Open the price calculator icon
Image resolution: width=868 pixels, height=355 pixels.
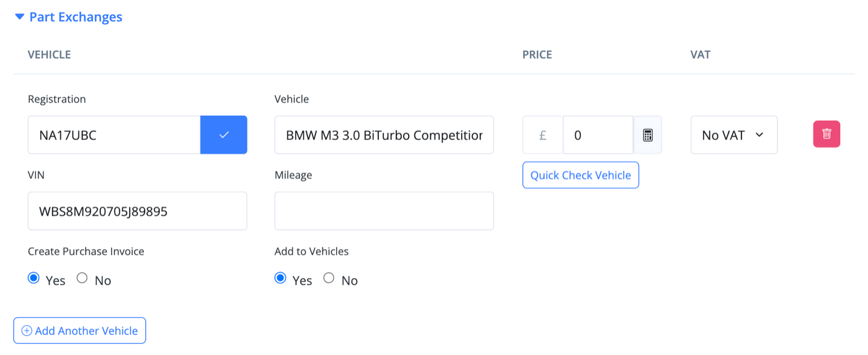coord(647,134)
